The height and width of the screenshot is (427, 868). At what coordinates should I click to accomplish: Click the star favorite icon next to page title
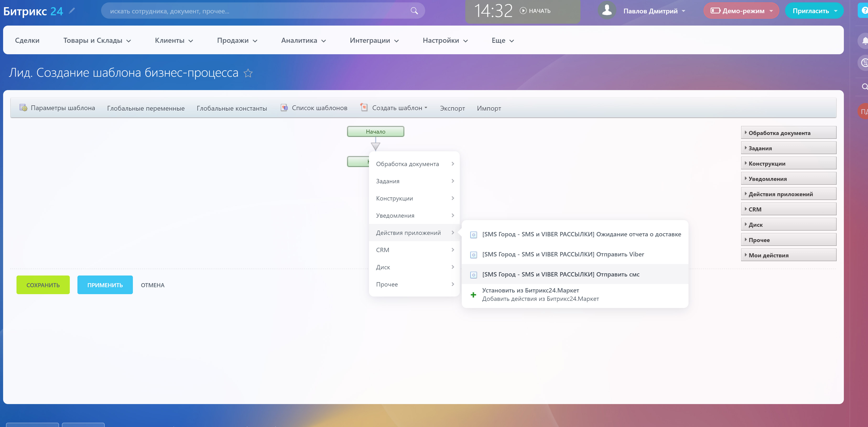point(248,73)
